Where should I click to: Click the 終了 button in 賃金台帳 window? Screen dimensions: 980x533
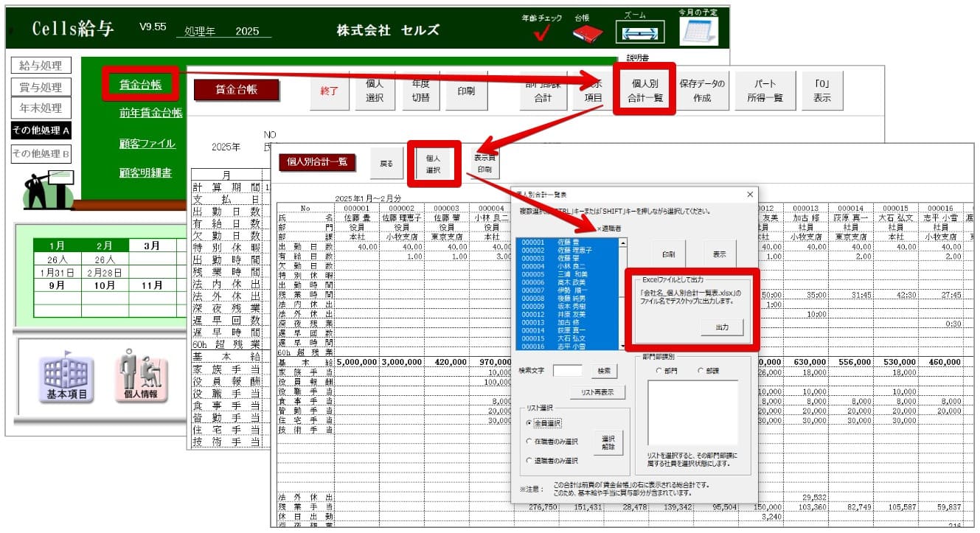tap(329, 91)
